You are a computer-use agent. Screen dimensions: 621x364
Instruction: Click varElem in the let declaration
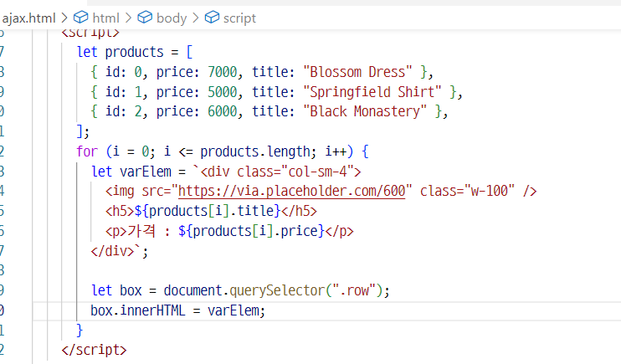[146, 172]
